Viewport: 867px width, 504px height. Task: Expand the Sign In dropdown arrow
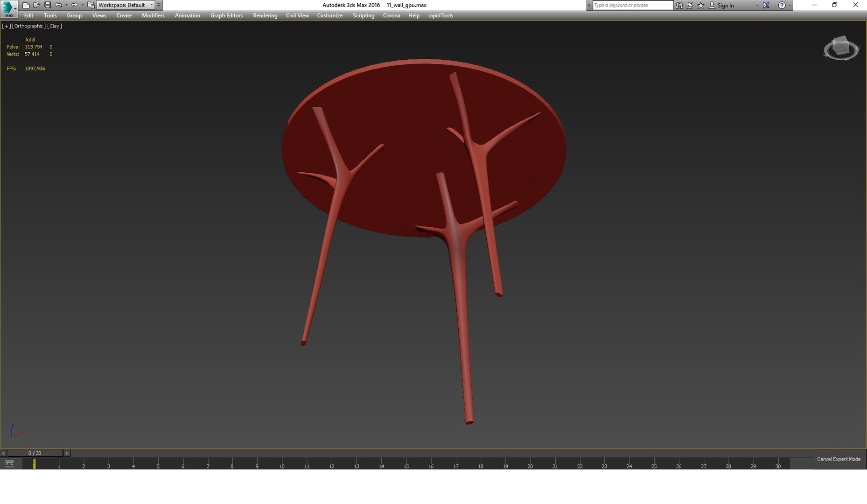(x=757, y=5)
